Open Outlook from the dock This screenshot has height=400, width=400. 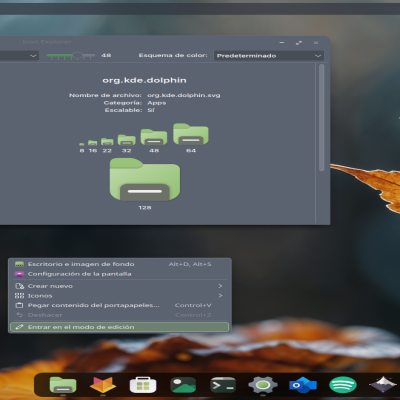click(303, 385)
